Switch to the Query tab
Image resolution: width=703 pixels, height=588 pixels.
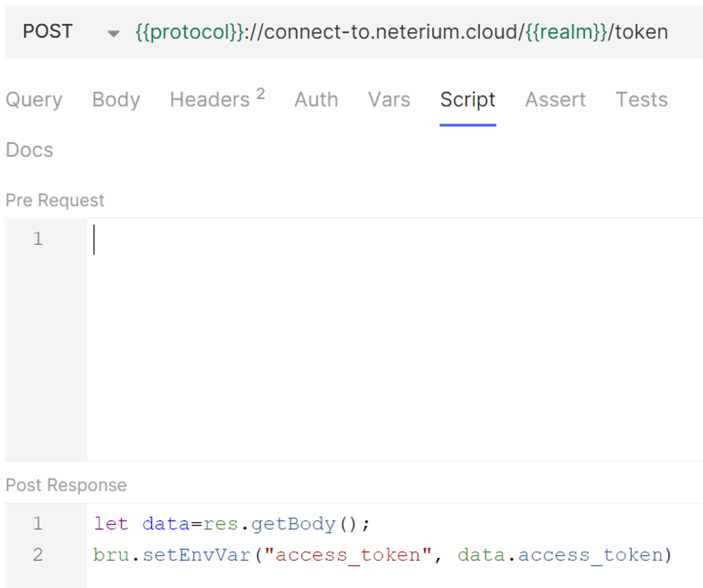[34, 100]
